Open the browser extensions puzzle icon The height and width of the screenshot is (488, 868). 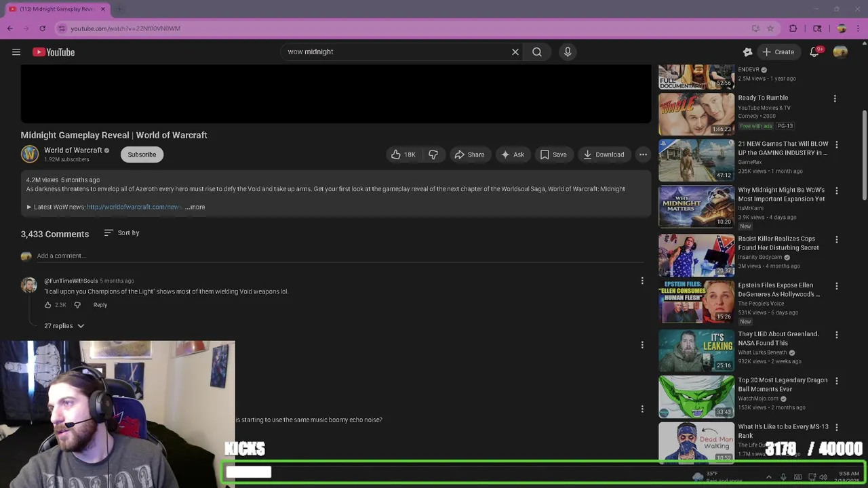tap(793, 28)
